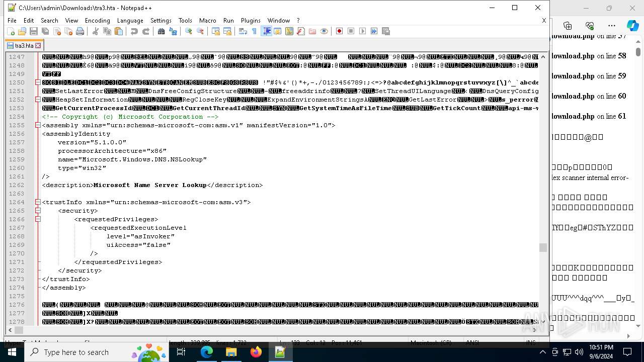Click the right arrow of the editor's horizontal scrollbar
The image size is (644, 362).
pos(534,330)
